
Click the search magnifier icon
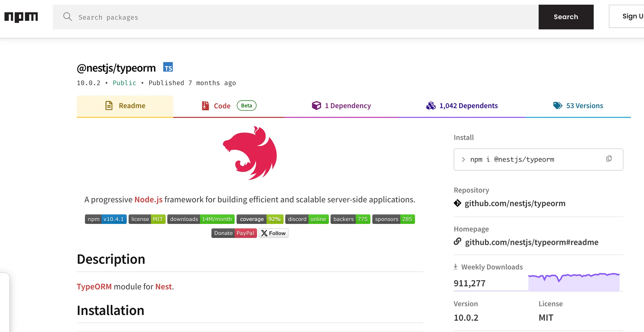click(67, 17)
